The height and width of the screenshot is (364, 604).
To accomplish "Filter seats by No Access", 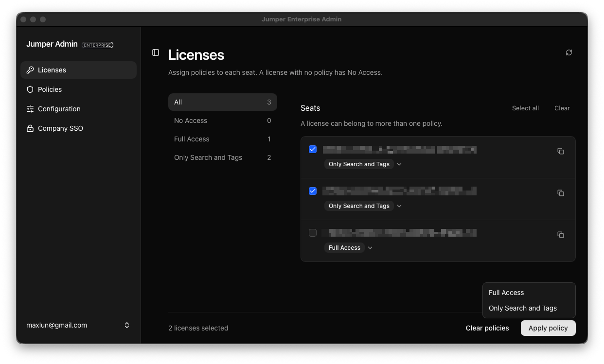I will point(223,121).
